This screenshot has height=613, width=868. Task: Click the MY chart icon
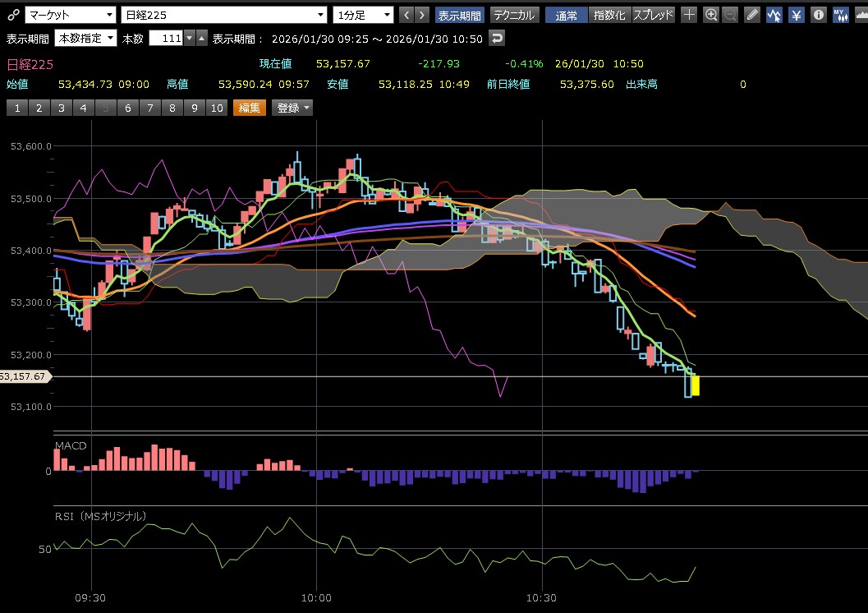(840, 15)
